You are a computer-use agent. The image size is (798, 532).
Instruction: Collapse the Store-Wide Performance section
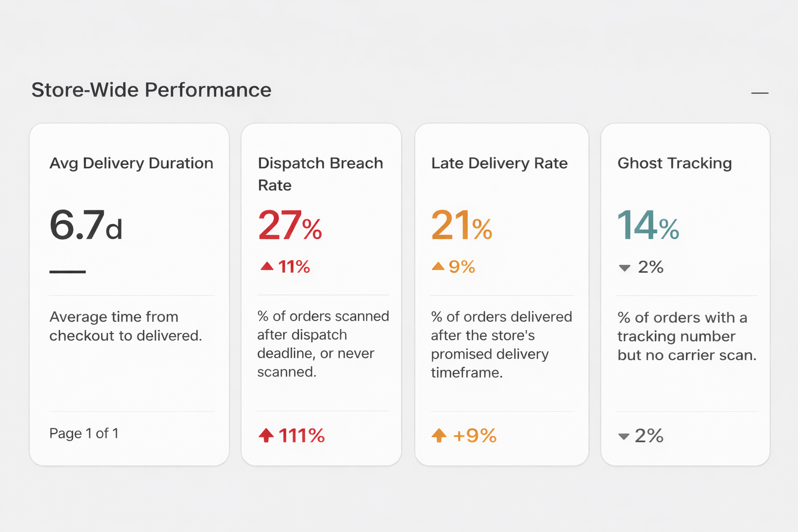760,93
